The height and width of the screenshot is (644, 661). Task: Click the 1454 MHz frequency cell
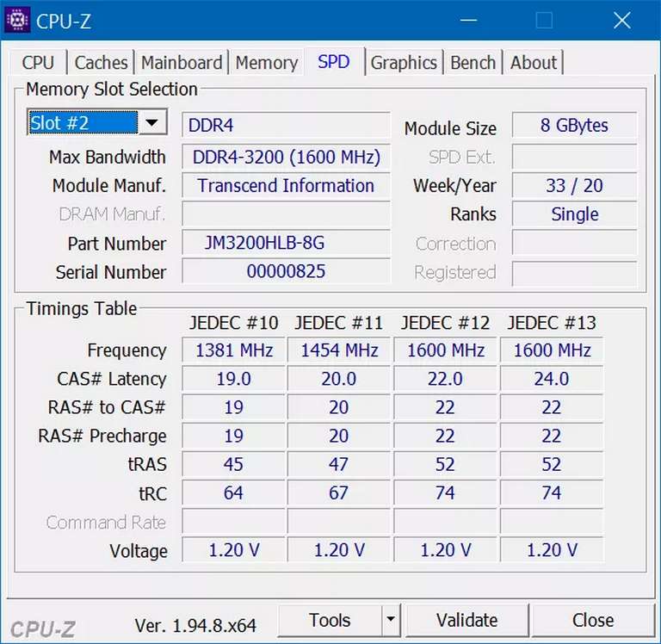pyautogui.click(x=339, y=350)
